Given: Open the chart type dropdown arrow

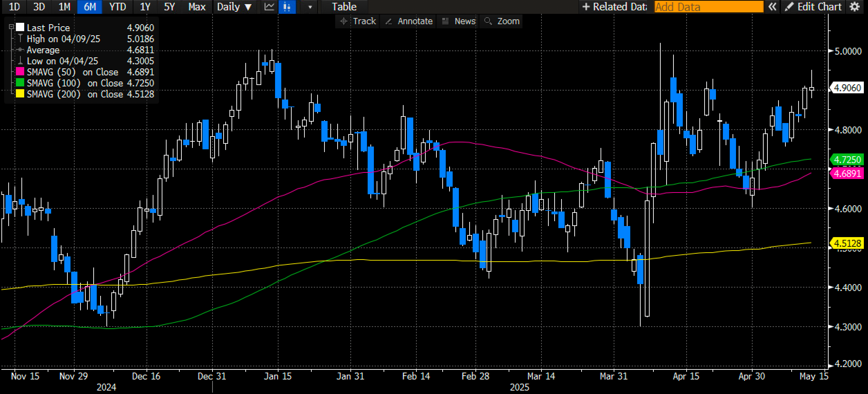Looking at the screenshot, I should click(310, 7).
